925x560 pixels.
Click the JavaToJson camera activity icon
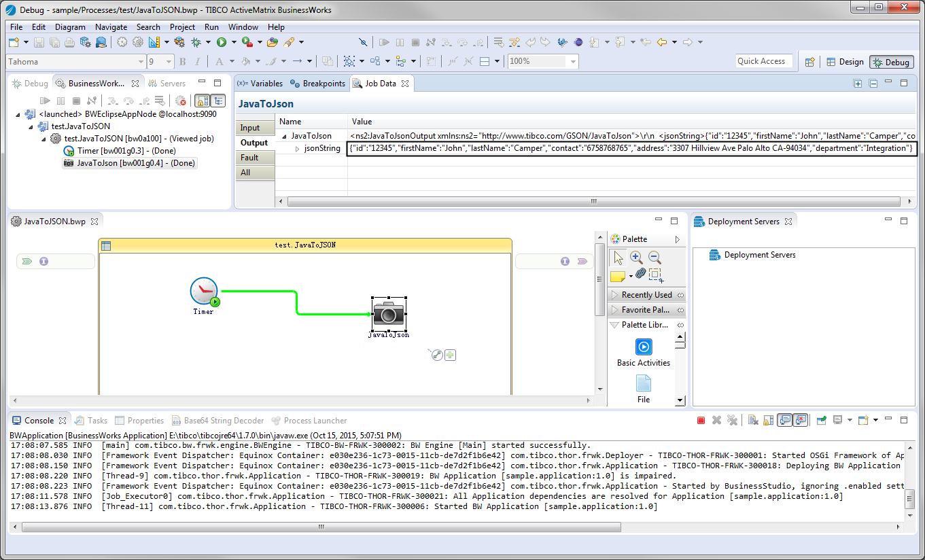tap(389, 313)
